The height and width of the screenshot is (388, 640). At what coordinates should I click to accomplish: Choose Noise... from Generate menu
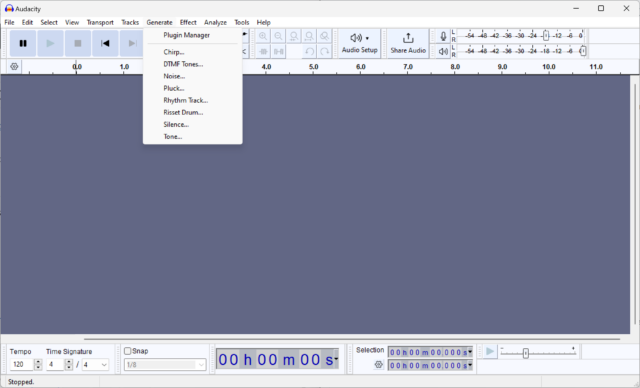(x=193, y=76)
